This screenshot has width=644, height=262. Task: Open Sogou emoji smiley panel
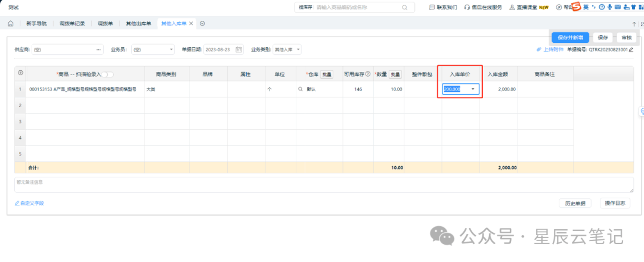click(602, 7)
